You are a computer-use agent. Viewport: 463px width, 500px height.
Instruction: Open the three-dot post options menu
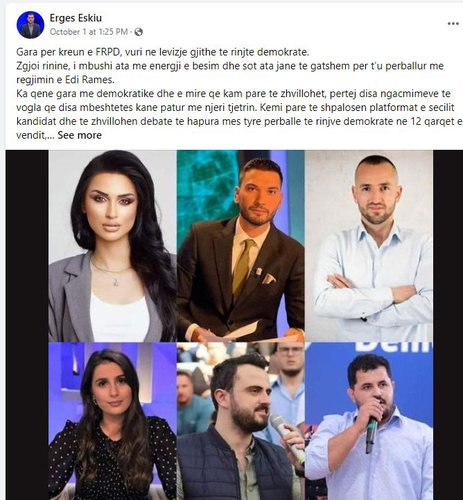point(453,24)
